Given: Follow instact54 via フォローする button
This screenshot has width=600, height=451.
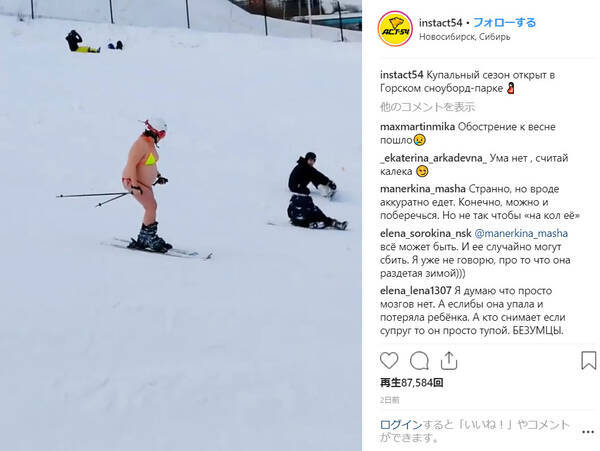Looking at the screenshot, I should [x=504, y=23].
